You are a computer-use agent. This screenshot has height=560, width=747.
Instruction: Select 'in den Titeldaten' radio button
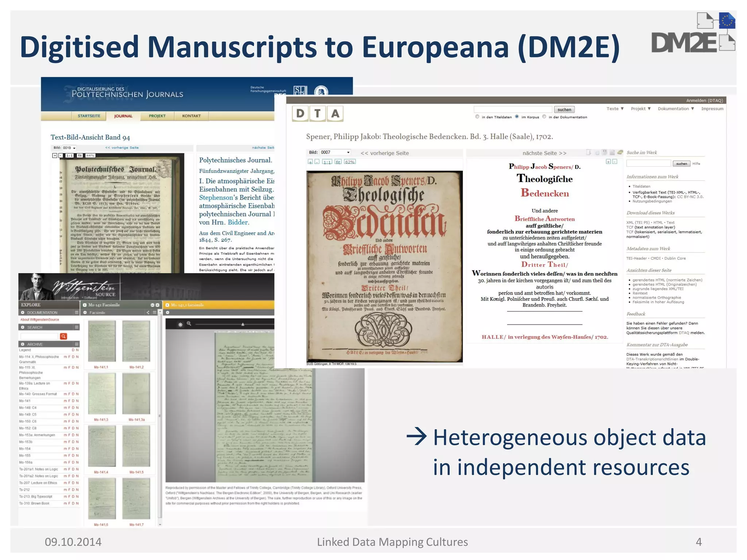pyautogui.click(x=477, y=117)
